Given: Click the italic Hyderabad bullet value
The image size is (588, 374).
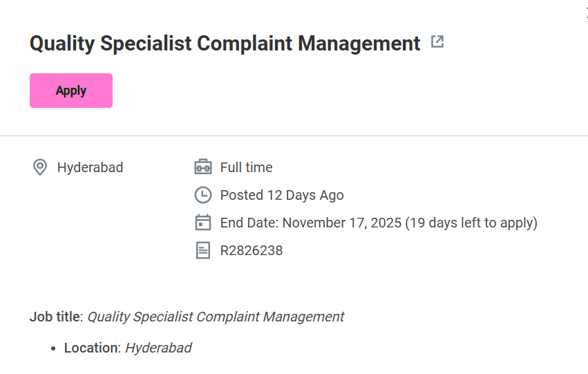Looking at the screenshot, I should coord(158,348).
